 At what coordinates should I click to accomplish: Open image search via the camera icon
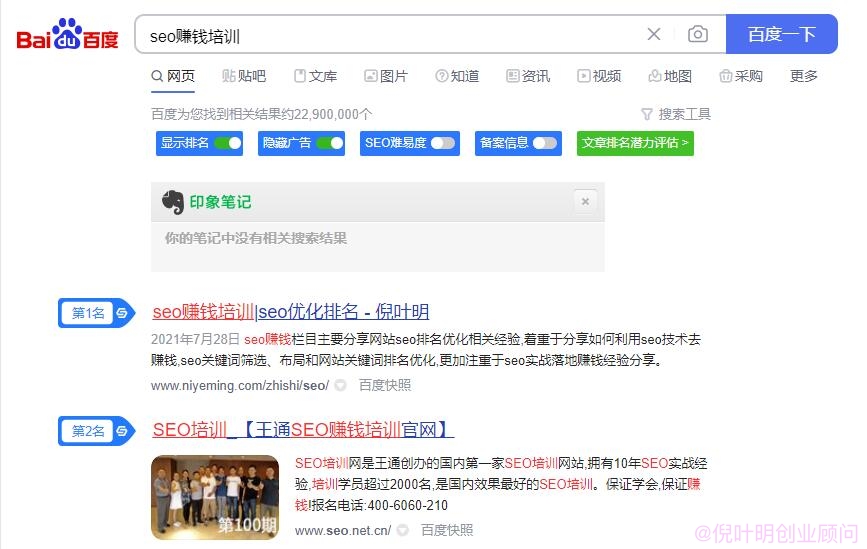[x=698, y=34]
